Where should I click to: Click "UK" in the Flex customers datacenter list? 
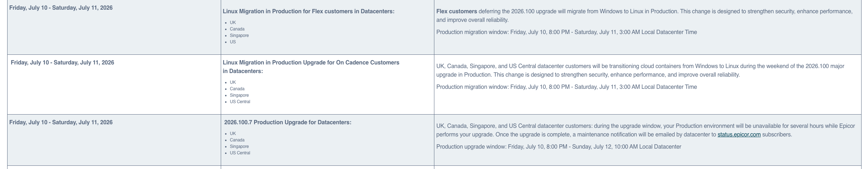[x=233, y=23]
